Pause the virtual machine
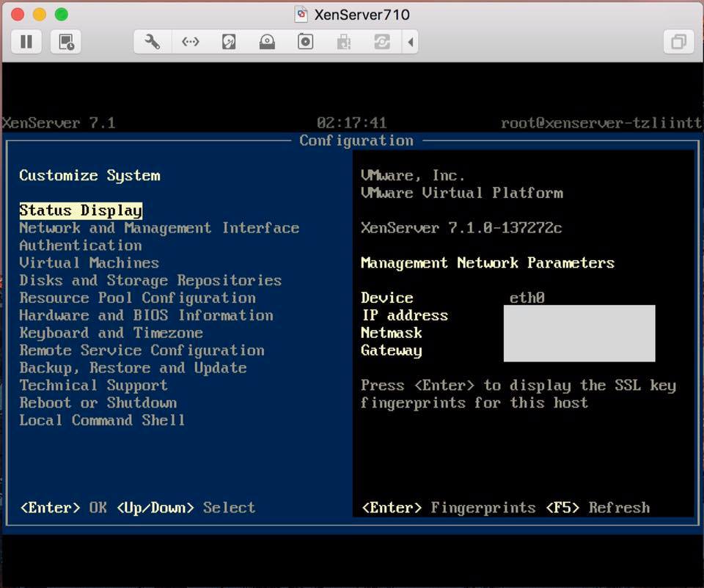The height and width of the screenshot is (588, 704). 26,43
